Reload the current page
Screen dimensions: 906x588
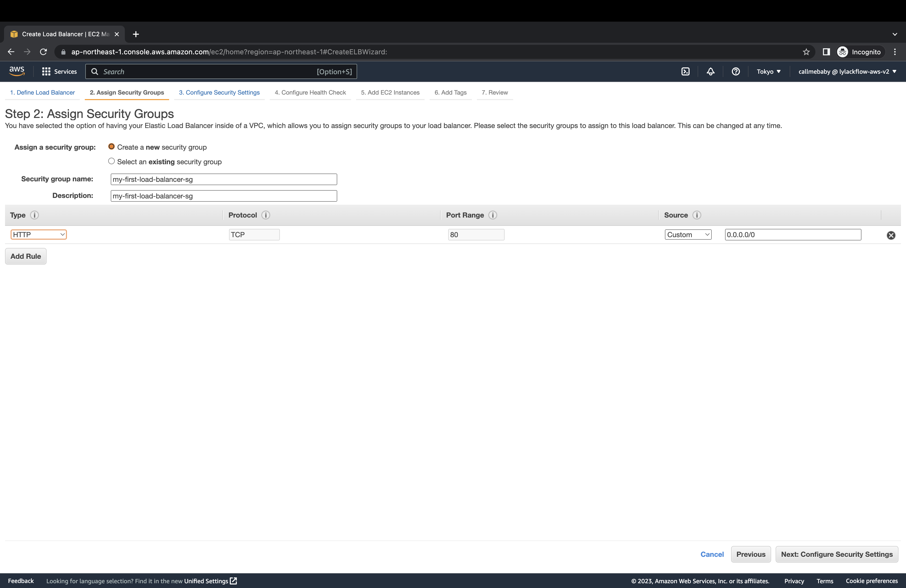click(43, 52)
